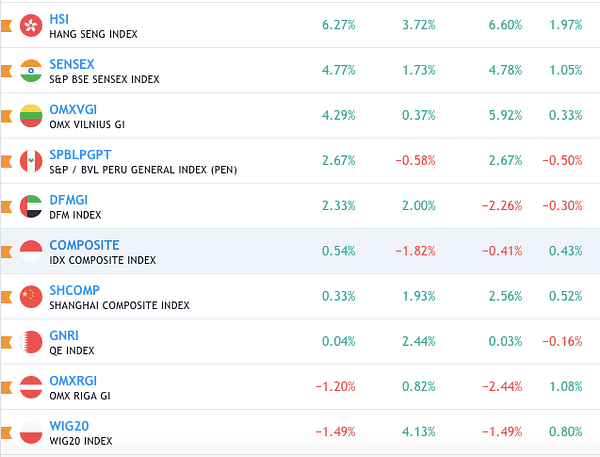The height and width of the screenshot is (457, 600).
Task: Click the orange flag next to WIG20
Action: click(7, 433)
